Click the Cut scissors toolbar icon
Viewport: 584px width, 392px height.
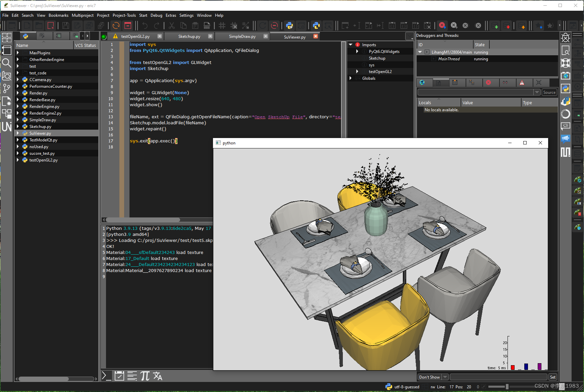pyautogui.click(x=171, y=25)
